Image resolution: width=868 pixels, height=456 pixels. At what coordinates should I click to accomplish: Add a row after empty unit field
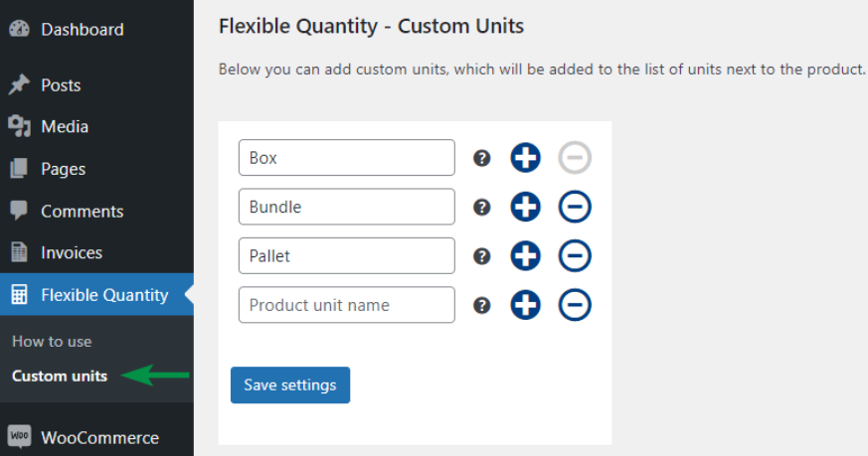[x=525, y=305]
